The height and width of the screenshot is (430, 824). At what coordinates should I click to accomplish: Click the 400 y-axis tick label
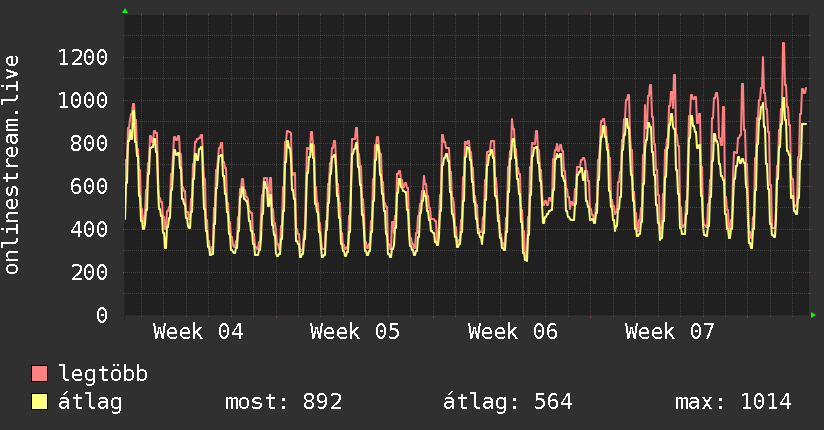click(x=88, y=229)
